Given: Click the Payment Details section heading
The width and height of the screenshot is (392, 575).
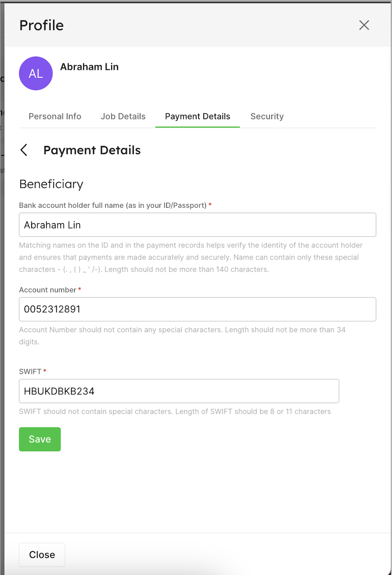Looking at the screenshot, I should point(92,150).
